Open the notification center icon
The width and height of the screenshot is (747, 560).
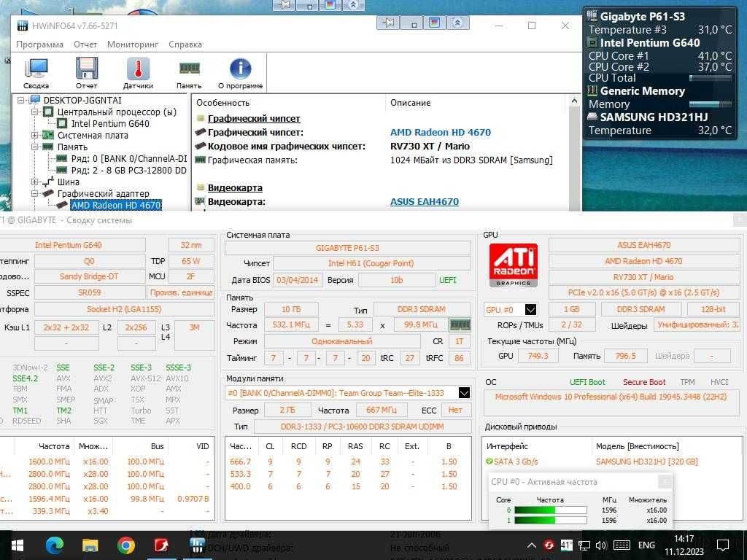(x=723, y=545)
